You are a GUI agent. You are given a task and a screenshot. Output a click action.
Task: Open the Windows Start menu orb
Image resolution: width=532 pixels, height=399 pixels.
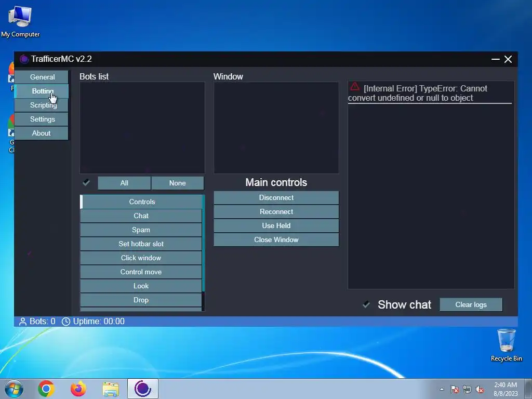point(14,389)
